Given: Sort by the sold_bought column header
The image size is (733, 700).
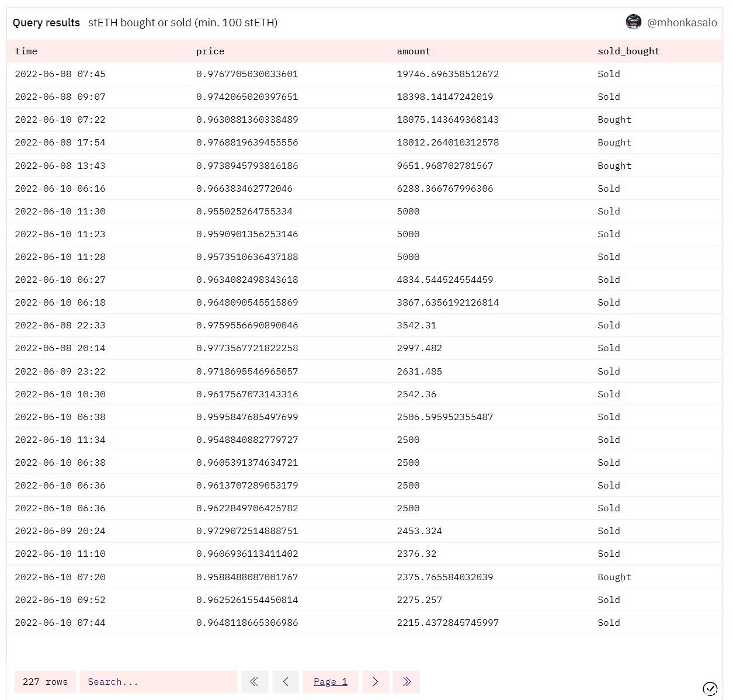Looking at the screenshot, I should click(x=628, y=51).
